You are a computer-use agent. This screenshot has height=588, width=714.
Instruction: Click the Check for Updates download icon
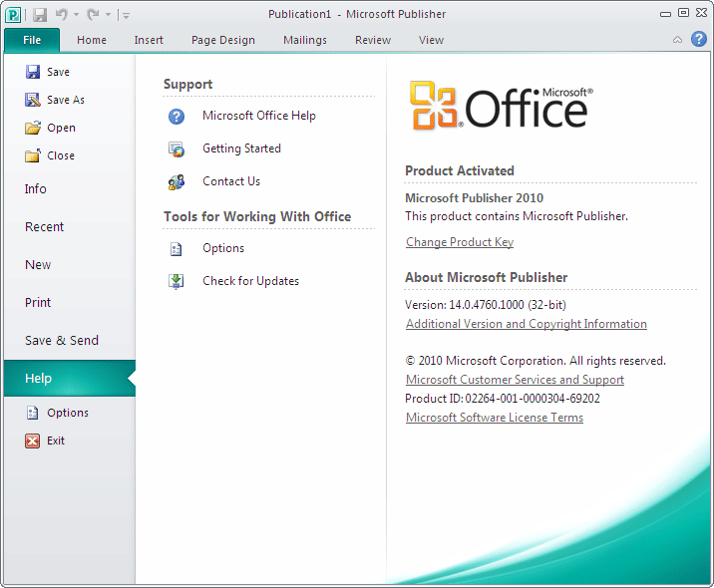[177, 282]
